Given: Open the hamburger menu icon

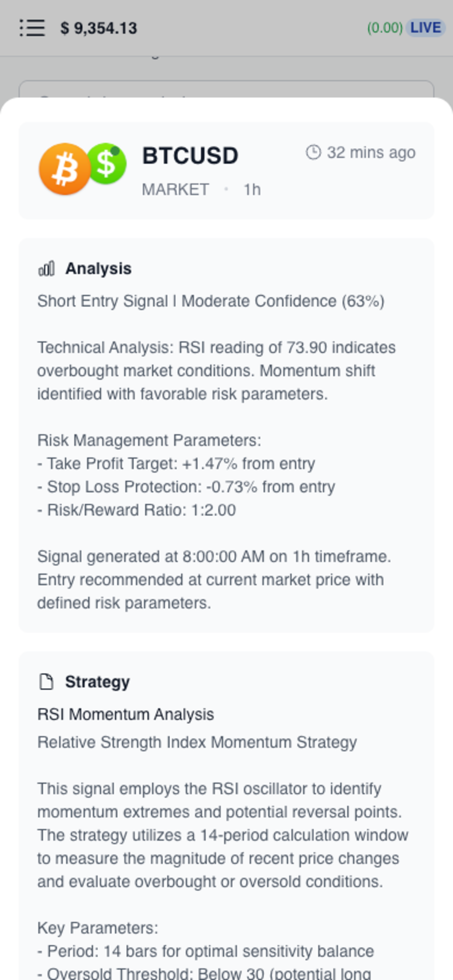Looking at the screenshot, I should click(32, 28).
